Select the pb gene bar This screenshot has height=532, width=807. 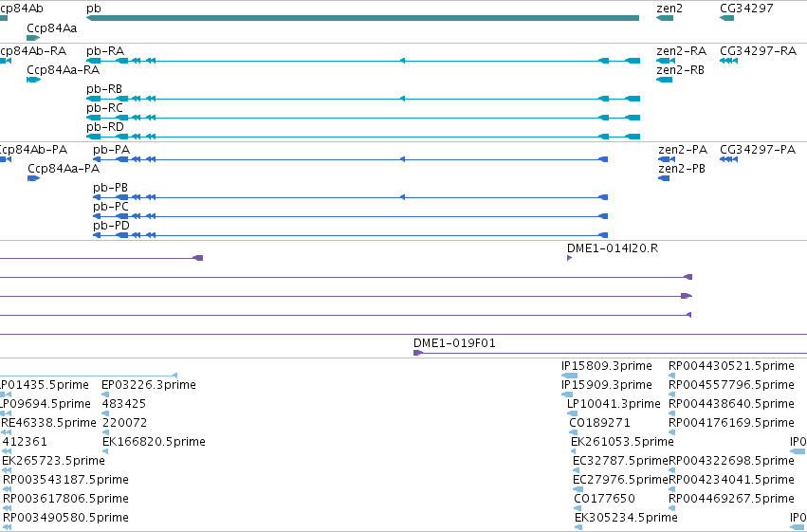[x=363, y=18]
